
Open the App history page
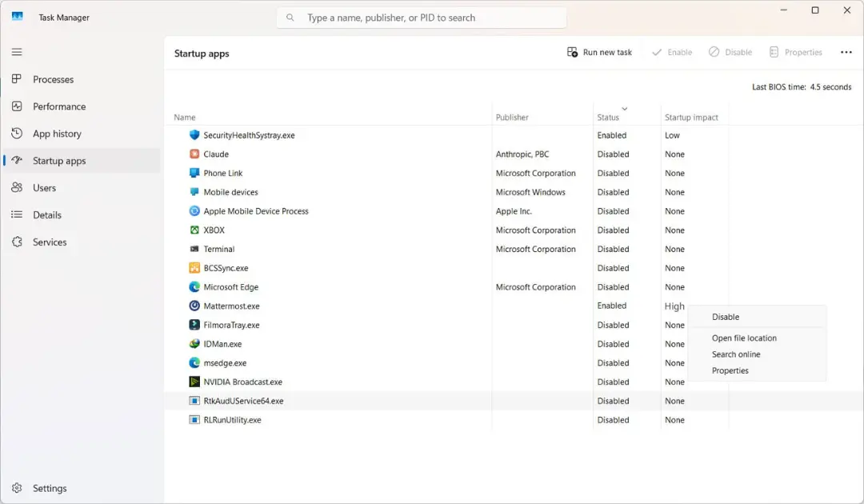pyautogui.click(x=82, y=134)
